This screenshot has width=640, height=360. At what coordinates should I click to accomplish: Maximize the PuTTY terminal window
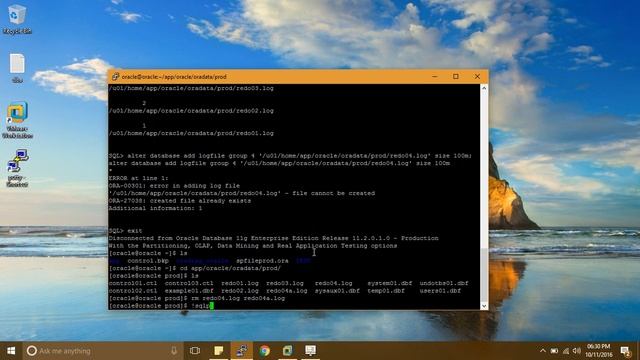(x=456, y=76)
